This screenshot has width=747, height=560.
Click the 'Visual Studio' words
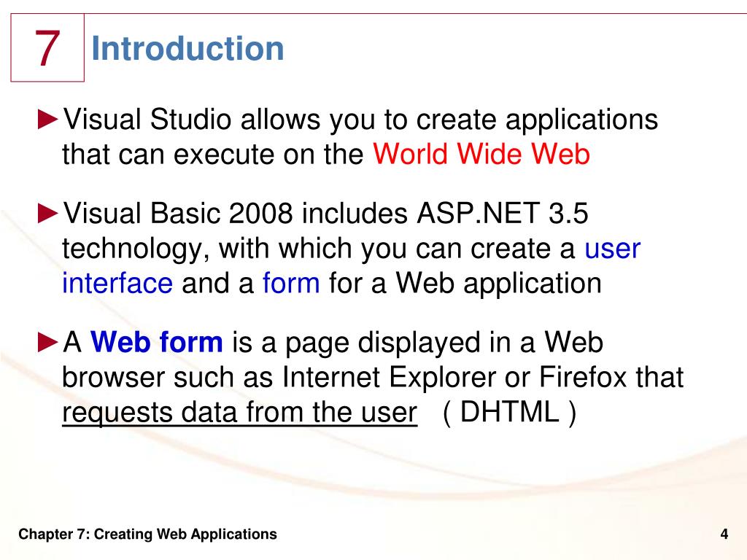click(147, 119)
